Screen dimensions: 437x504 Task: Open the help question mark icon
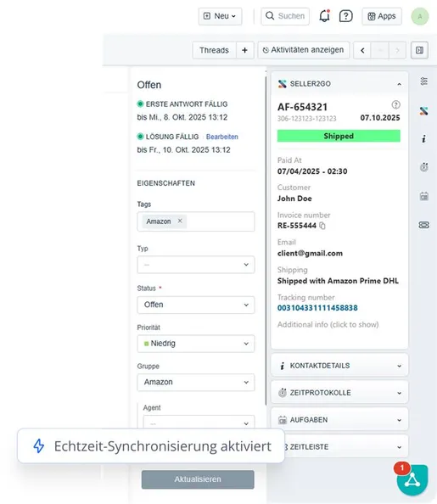(x=346, y=16)
